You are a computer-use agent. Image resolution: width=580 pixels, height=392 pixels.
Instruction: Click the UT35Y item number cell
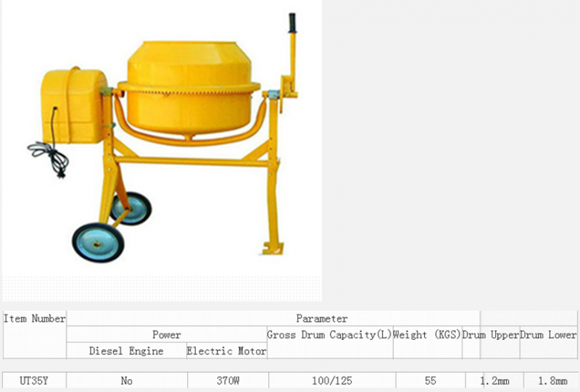pyautogui.click(x=34, y=380)
